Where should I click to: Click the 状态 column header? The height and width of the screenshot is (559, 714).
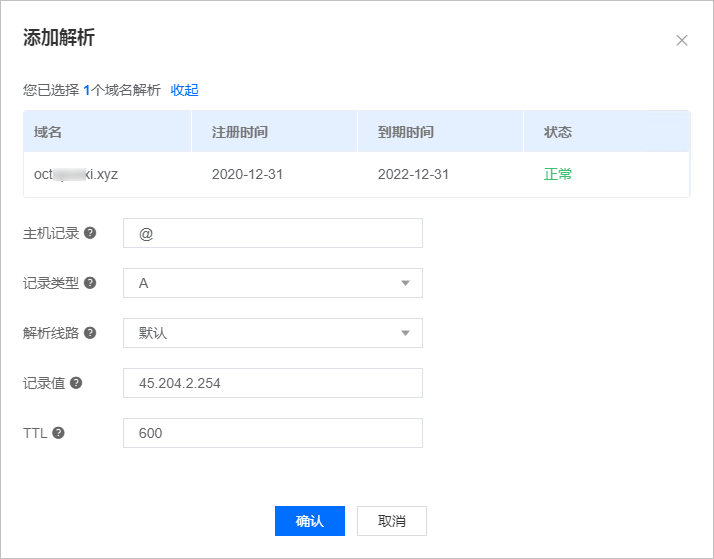pos(558,132)
